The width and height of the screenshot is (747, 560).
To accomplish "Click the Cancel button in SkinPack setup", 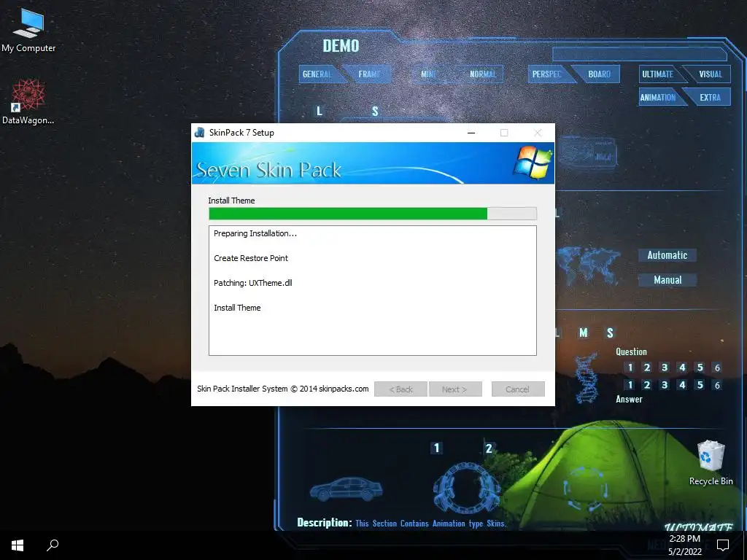I will pyautogui.click(x=518, y=389).
